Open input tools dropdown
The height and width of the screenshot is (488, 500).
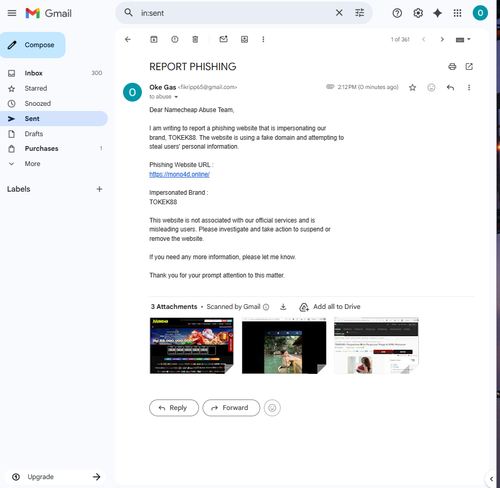[x=463, y=40]
